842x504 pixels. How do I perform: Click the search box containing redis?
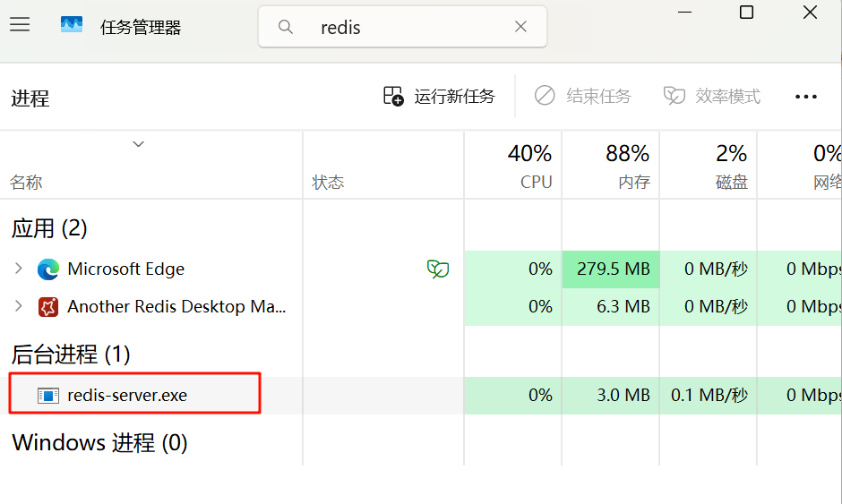[x=402, y=27]
